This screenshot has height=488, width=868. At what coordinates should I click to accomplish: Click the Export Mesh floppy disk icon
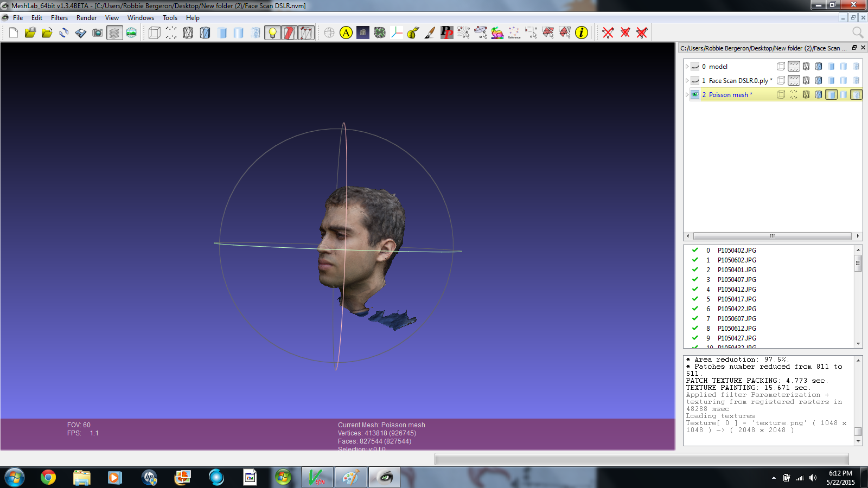click(x=81, y=33)
